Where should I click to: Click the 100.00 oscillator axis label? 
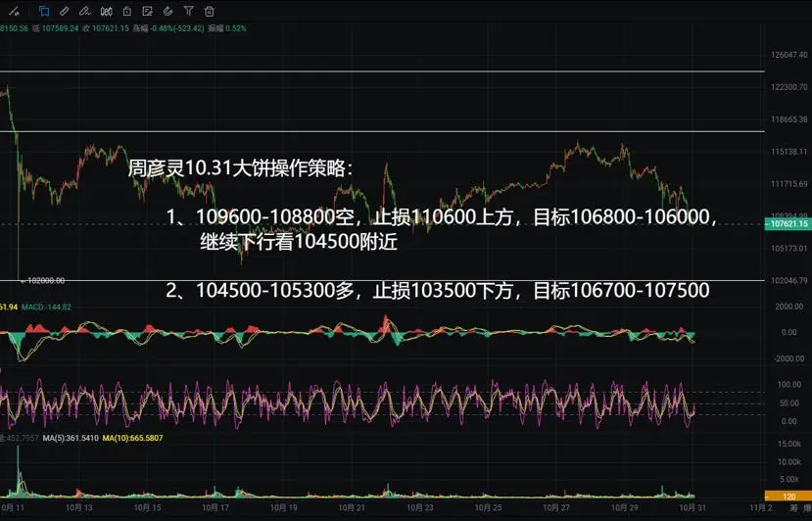788,384
